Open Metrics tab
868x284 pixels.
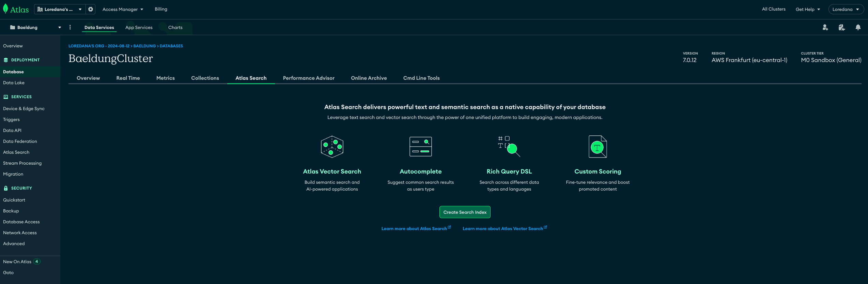point(166,78)
